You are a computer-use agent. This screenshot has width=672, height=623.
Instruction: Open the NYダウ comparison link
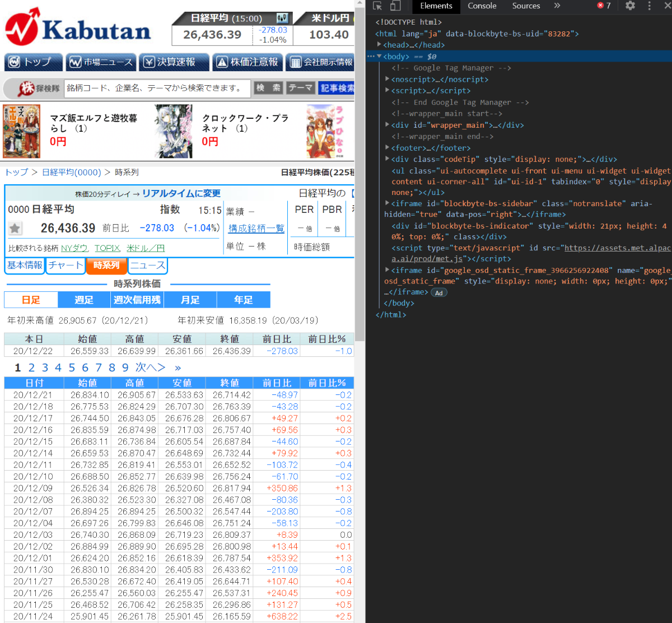pyautogui.click(x=74, y=248)
